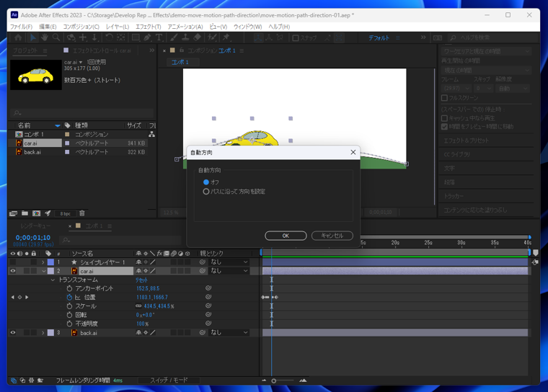Select the Pan Behind anchor point tool
The image size is (548, 392).
coord(120,37)
